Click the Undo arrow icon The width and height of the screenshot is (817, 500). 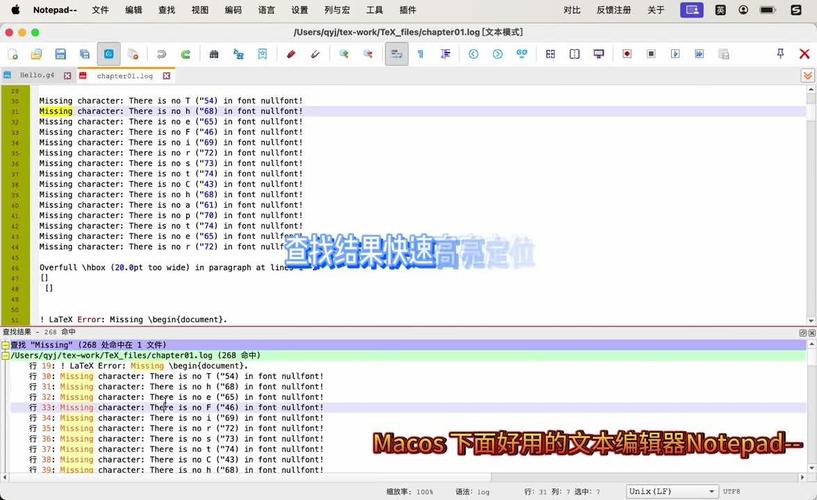point(162,54)
